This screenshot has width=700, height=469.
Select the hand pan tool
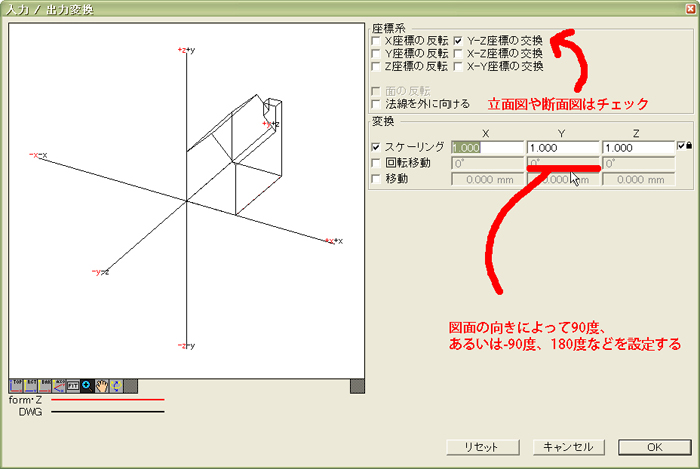click(x=102, y=386)
